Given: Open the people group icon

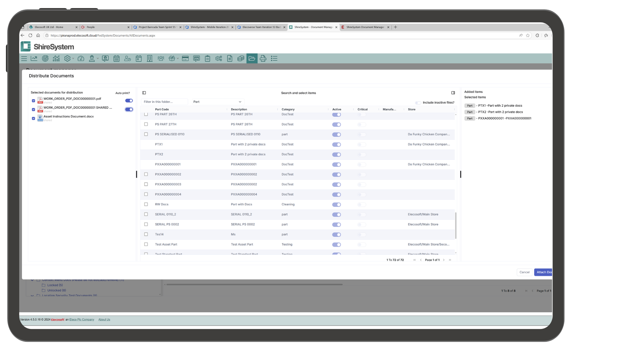Looking at the screenshot, I should point(161,58).
